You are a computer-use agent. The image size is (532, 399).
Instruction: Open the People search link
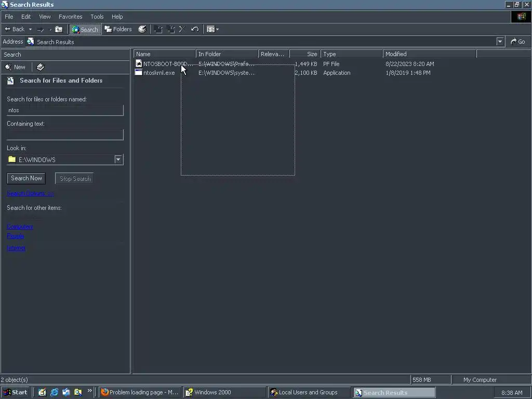click(x=15, y=236)
